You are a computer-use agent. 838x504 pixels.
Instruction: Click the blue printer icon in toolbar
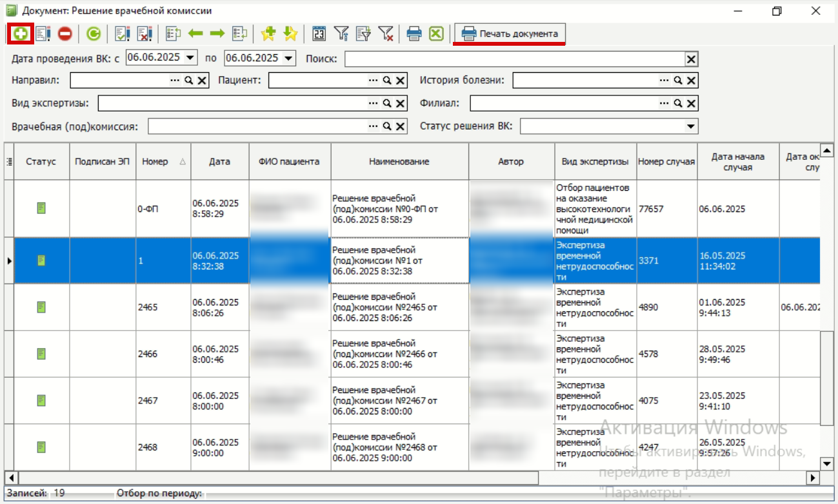(414, 34)
